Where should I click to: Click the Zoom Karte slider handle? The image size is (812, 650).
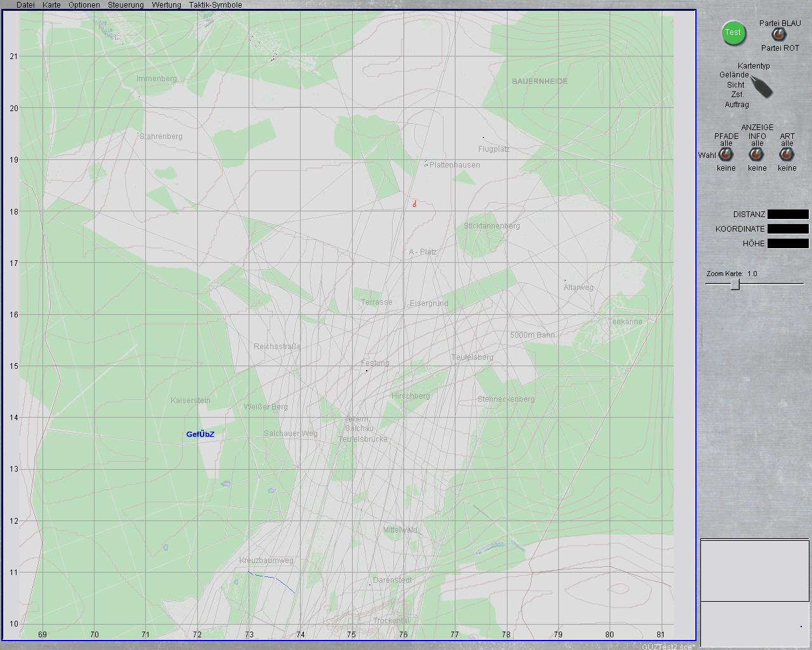735,284
